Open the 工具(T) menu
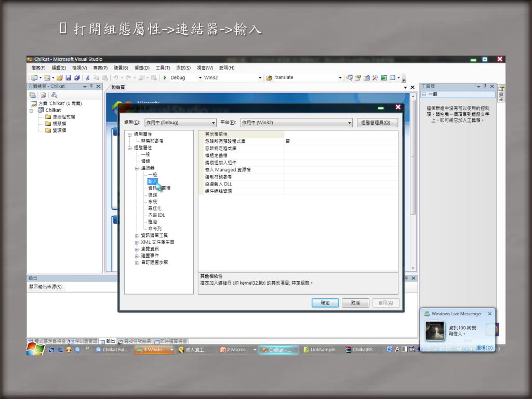 click(x=163, y=68)
